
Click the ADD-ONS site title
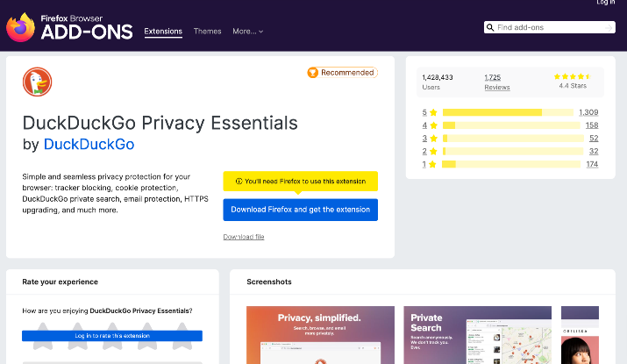point(87,32)
